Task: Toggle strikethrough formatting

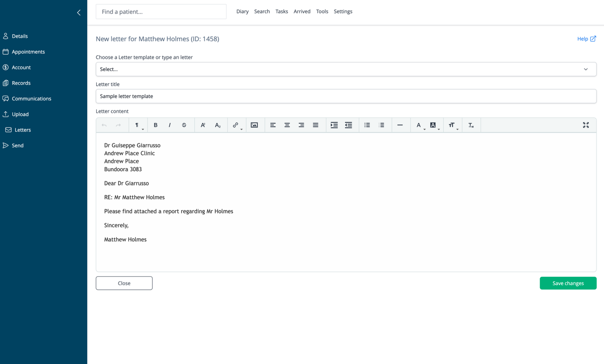Action: (x=184, y=125)
